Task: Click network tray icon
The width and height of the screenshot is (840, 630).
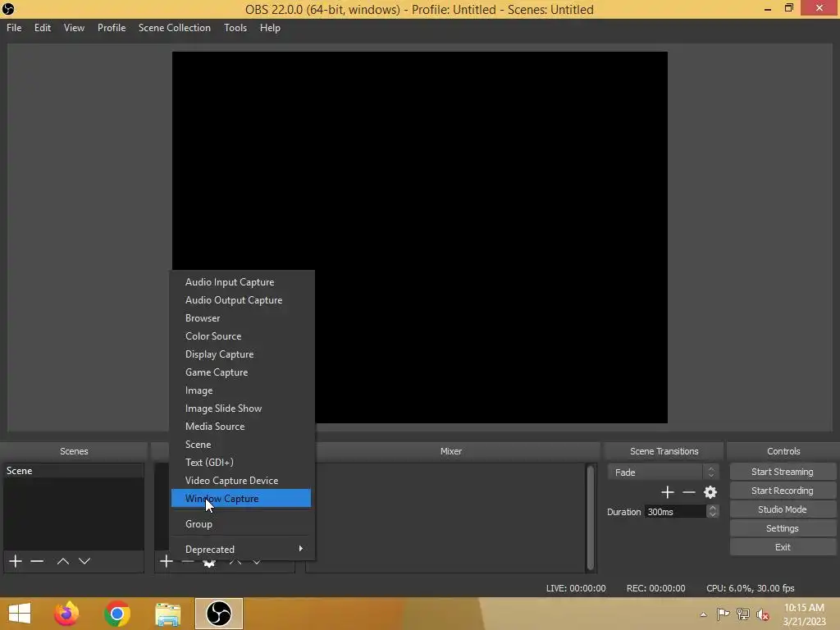Action: (x=743, y=614)
